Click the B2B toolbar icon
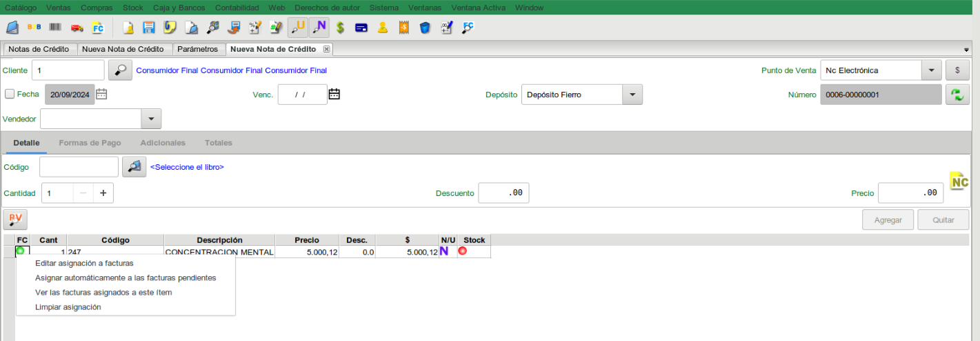Viewport: 980px width, 341px height. pos(34,28)
